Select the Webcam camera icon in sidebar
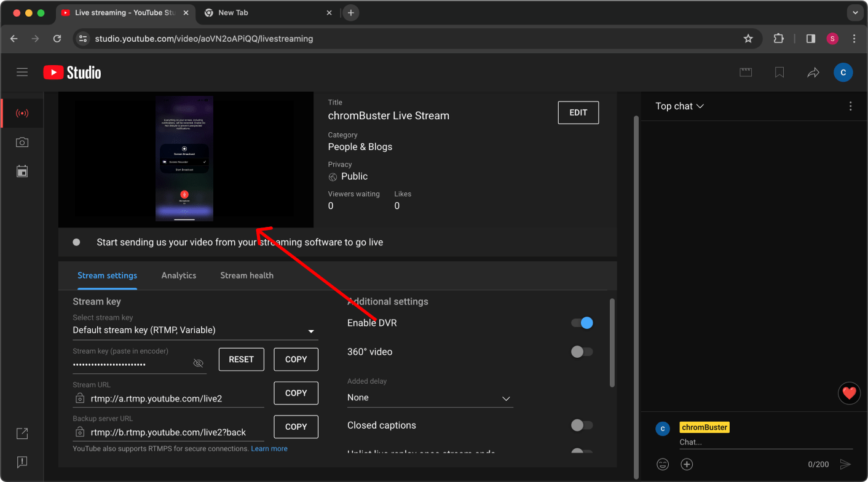Image resolution: width=868 pixels, height=482 pixels. (22, 142)
